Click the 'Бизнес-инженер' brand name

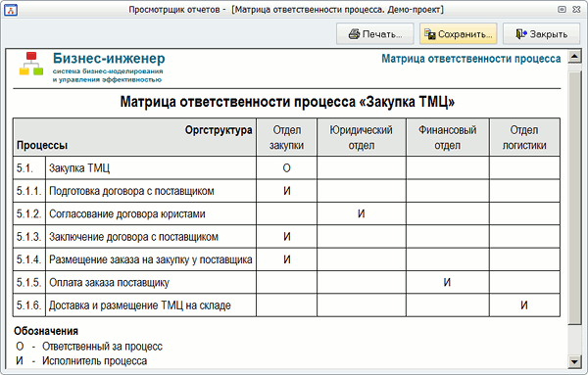(x=109, y=59)
